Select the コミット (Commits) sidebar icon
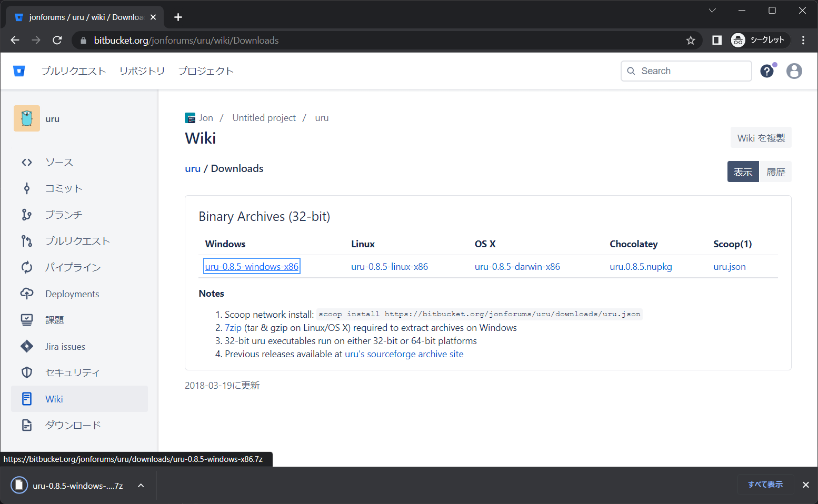 (x=63, y=188)
